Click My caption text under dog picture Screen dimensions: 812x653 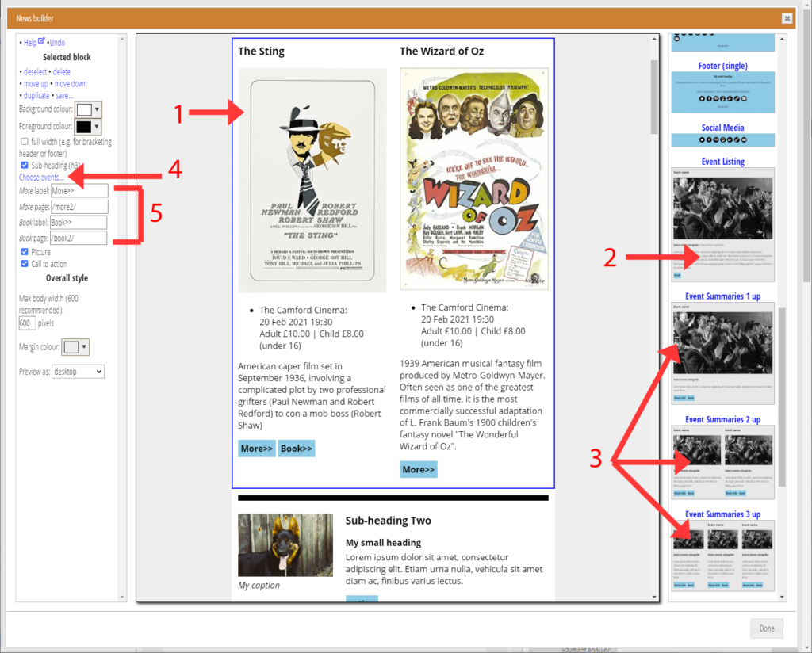(x=259, y=585)
